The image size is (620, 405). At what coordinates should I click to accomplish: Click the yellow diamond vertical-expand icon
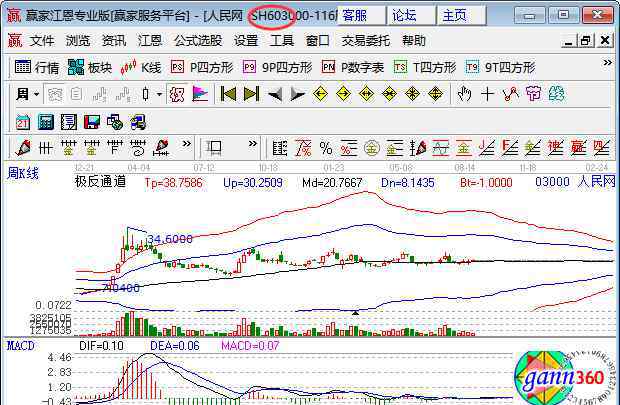point(435,94)
